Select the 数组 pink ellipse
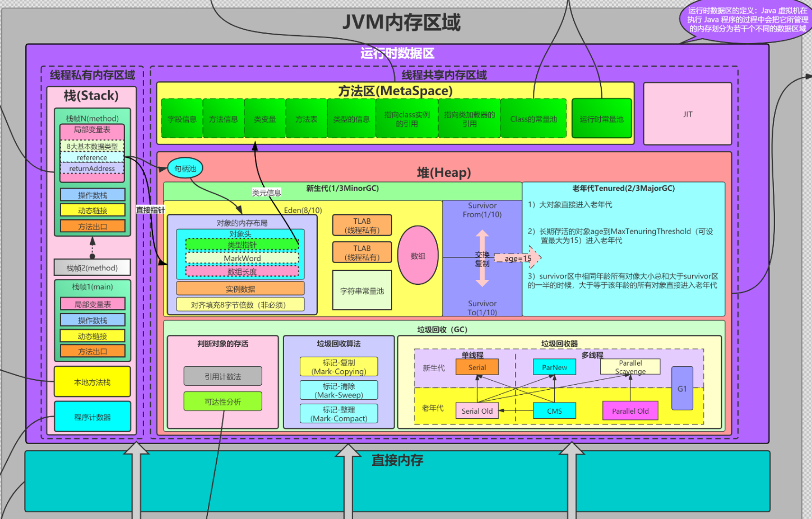 pos(418,255)
